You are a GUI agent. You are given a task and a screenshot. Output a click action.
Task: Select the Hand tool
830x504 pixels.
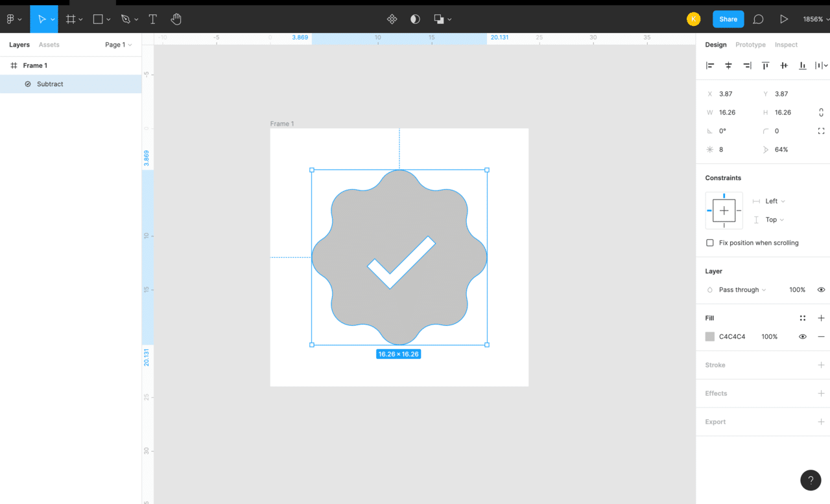tap(176, 19)
